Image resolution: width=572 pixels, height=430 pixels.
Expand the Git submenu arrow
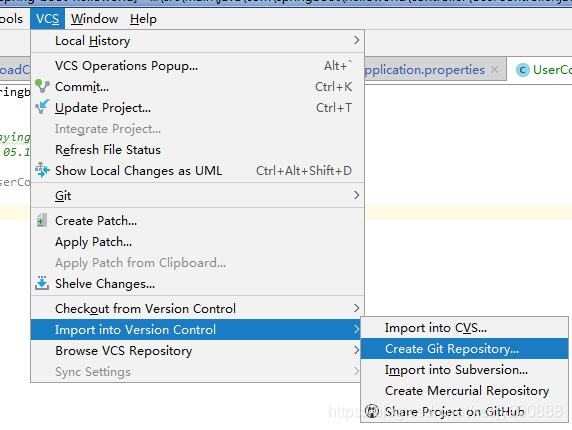click(356, 195)
